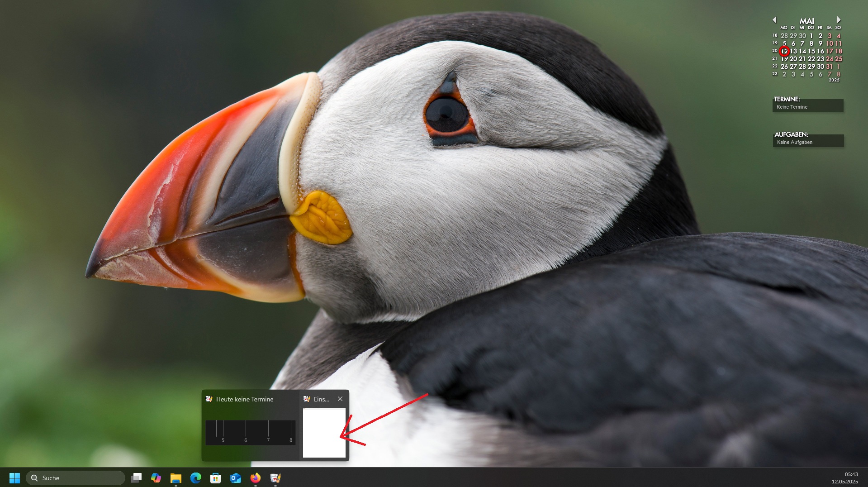Viewport: 868px width, 487px height.
Task: Open Task View from the taskbar
Action: click(x=136, y=478)
